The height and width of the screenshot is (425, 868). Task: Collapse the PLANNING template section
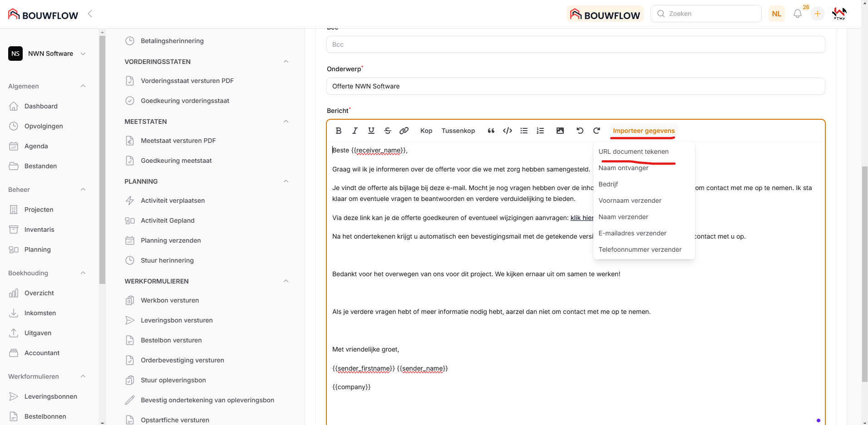286,181
